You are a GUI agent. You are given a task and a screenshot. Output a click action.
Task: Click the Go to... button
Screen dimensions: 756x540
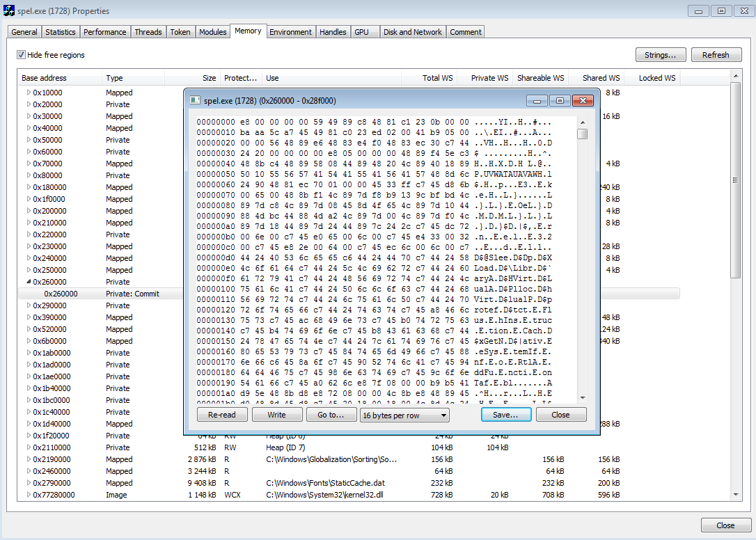[331, 415]
